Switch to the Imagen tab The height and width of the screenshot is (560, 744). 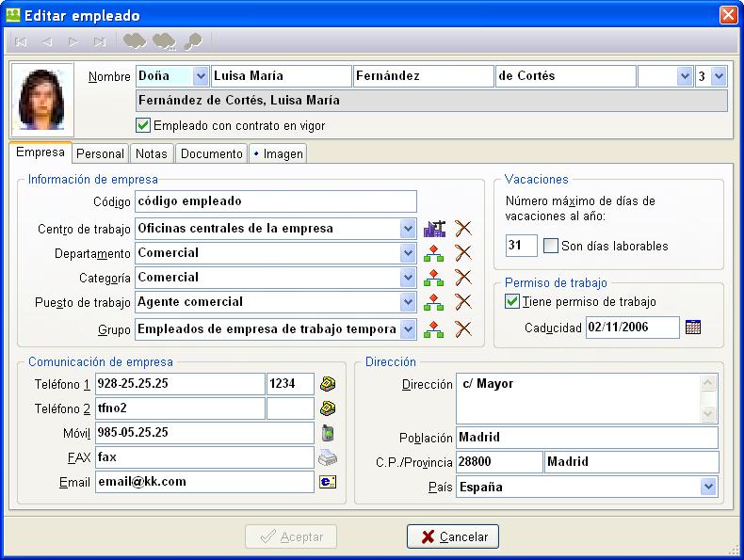[278, 153]
